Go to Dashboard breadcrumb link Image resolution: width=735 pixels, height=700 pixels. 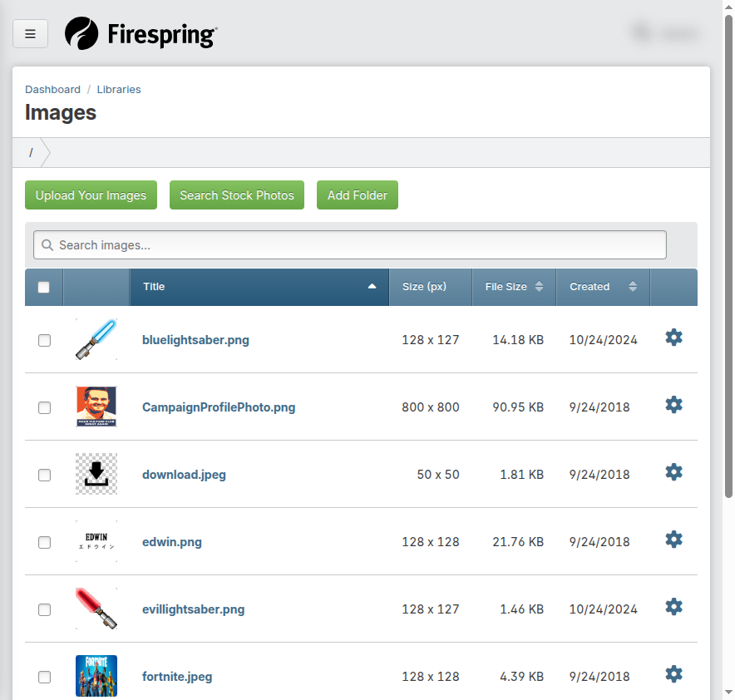53,90
